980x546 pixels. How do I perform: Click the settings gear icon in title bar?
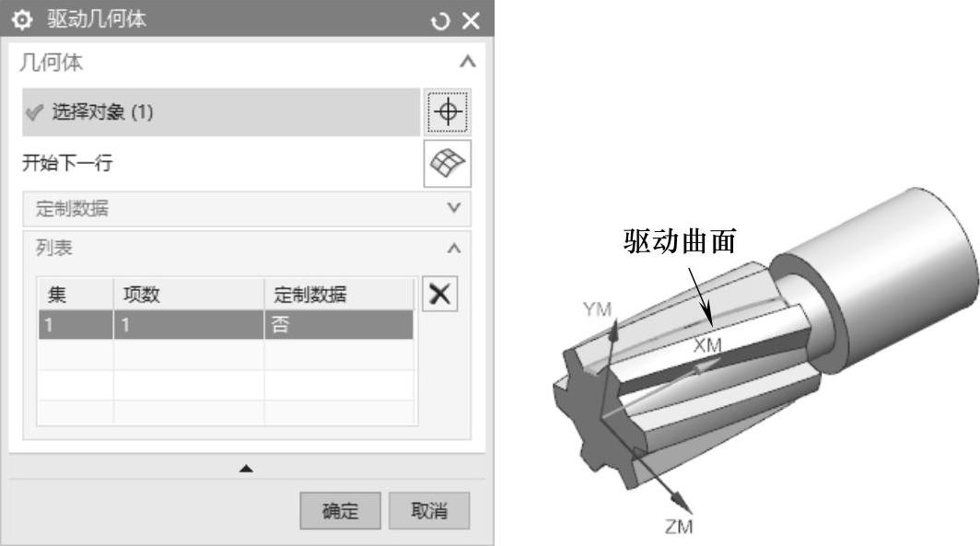click(22, 20)
